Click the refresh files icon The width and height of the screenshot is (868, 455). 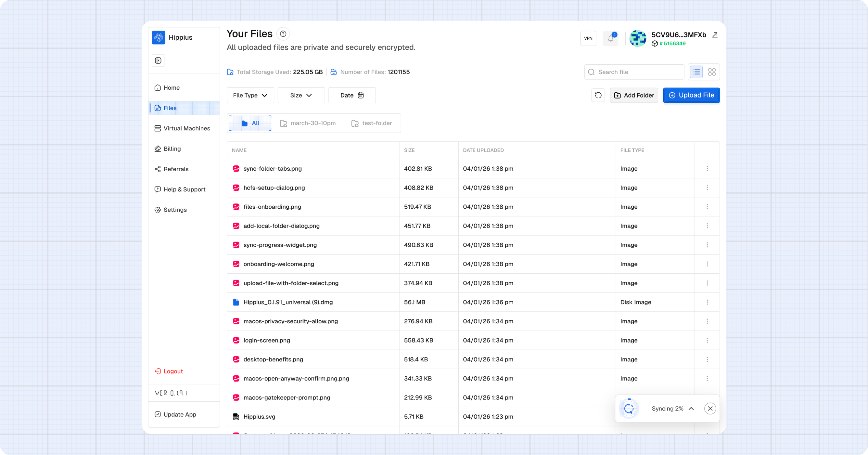tap(598, 95)
